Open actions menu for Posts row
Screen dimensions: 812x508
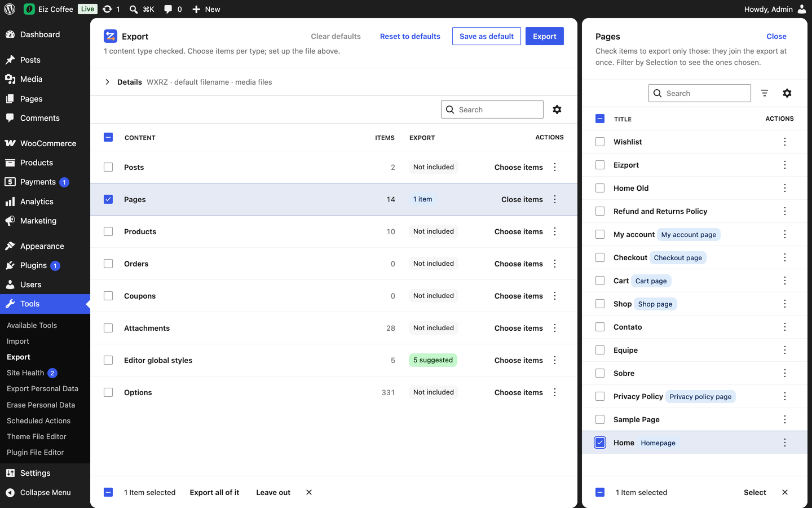click(x=555, y=167)
